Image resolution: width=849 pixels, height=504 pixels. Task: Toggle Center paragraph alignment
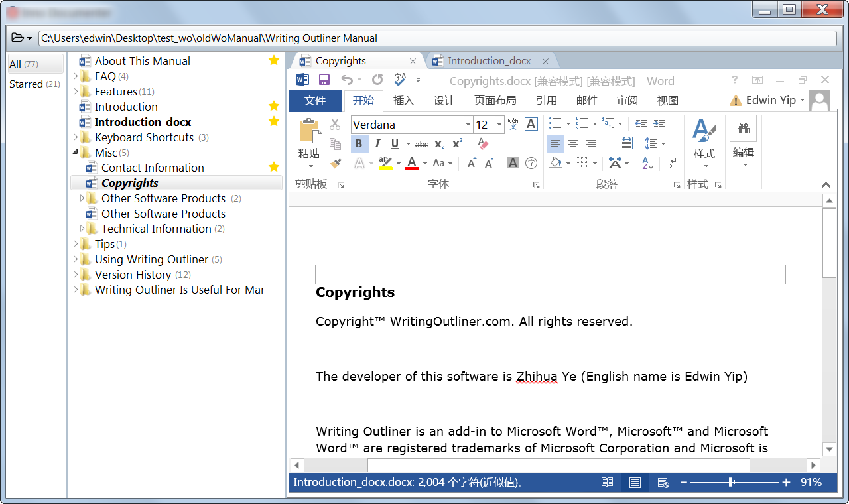tap(573, 143)
